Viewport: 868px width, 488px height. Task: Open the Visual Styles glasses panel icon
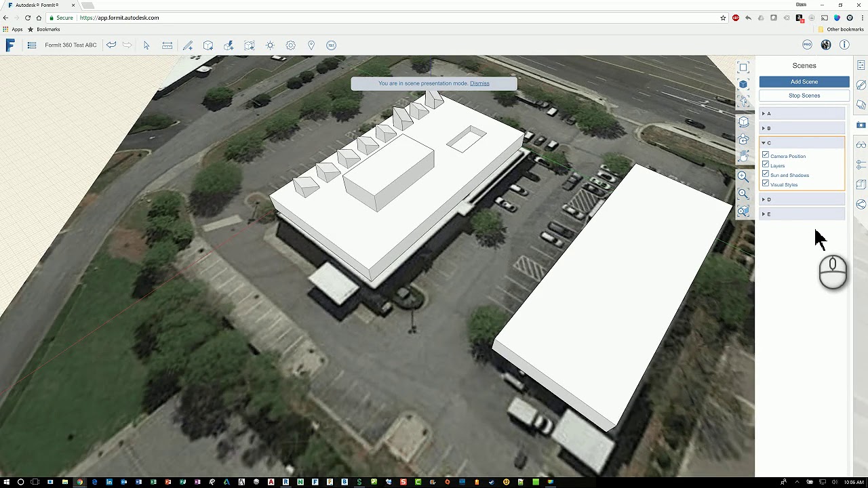(x=861, y=145)
